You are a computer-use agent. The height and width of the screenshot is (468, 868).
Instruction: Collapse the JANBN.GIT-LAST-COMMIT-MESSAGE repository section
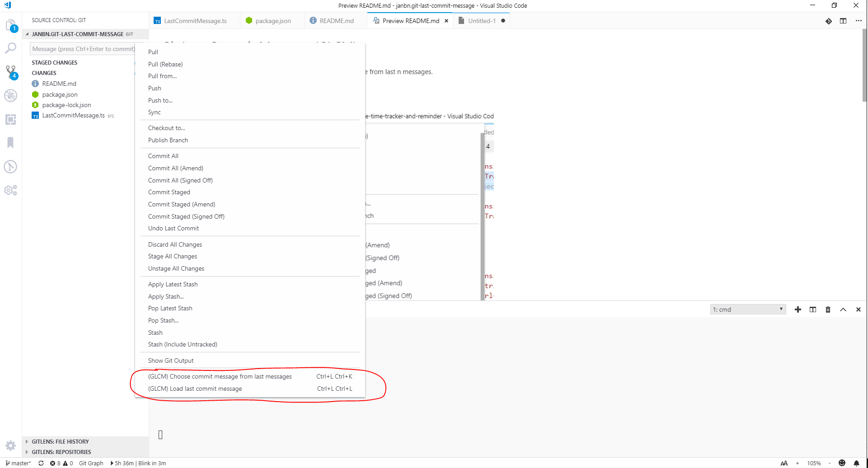tap(85, 34)
